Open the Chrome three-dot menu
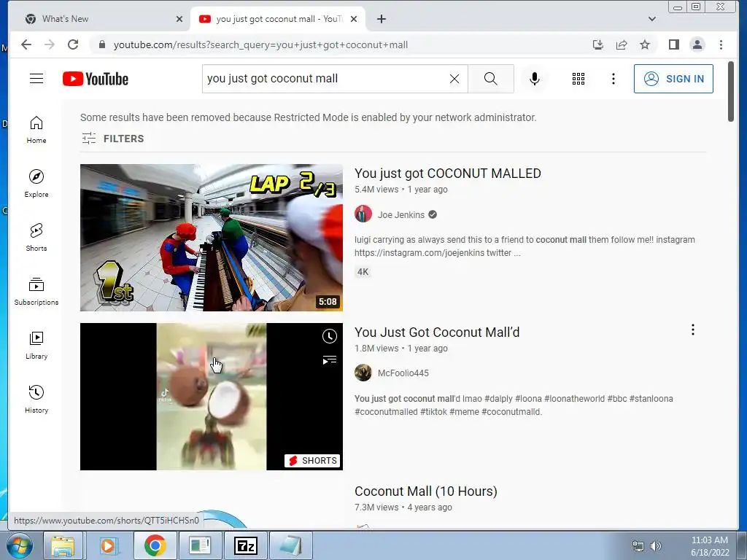Screen dimensions: 747x560 click(x=721, y=44)
